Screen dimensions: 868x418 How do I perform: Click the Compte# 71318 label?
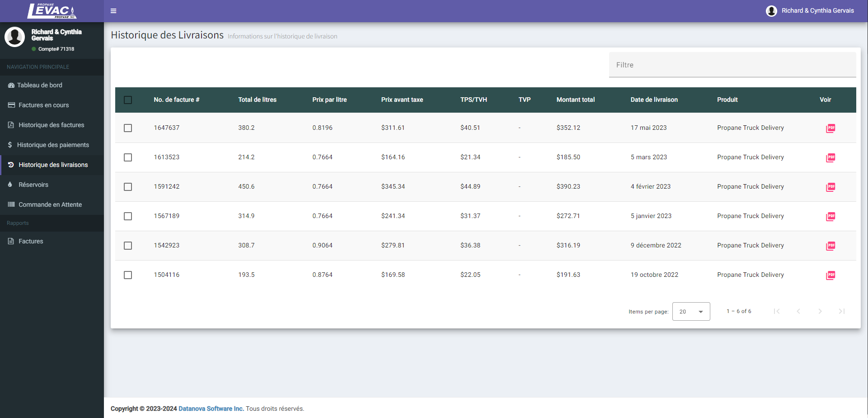coord(56,49)
